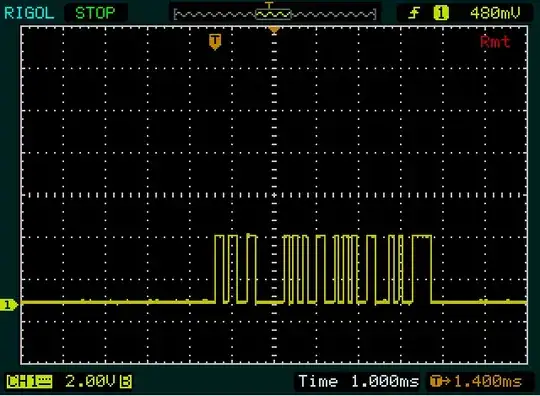Click the channel 1 ground level marker
This screenshot has width=540, height=396.
tap(9, 305)
